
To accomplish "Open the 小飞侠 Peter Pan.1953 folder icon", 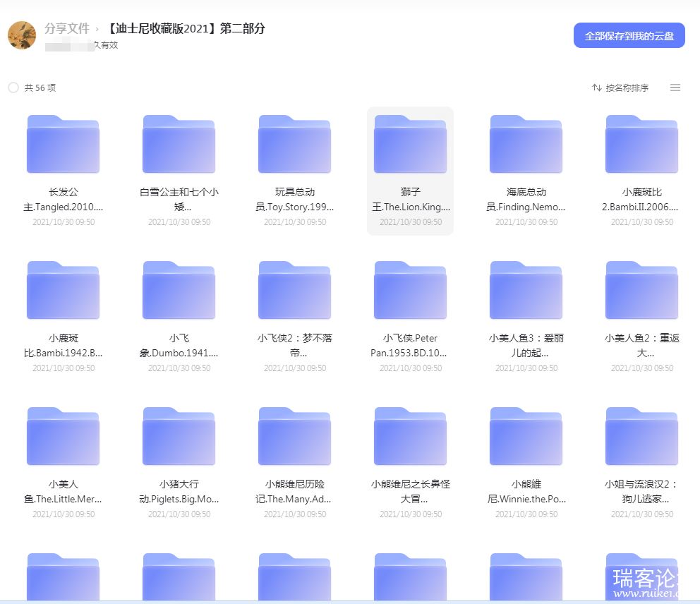I will point(410,290).
